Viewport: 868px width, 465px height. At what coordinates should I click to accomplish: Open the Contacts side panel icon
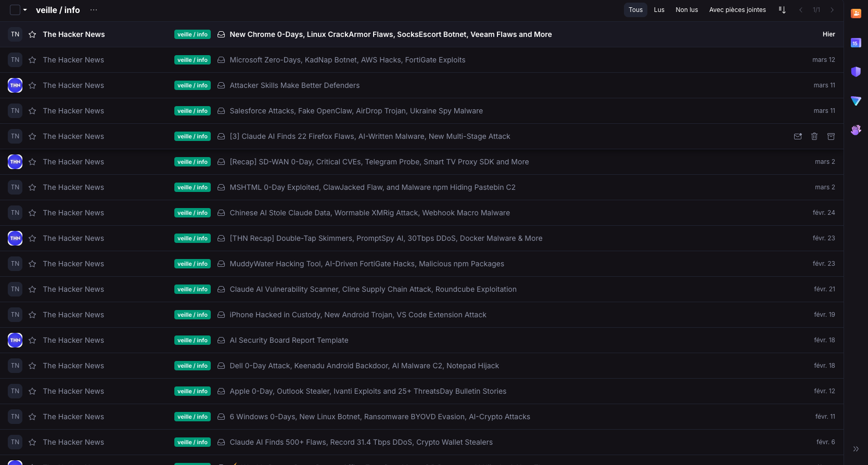tap(856, 14)
